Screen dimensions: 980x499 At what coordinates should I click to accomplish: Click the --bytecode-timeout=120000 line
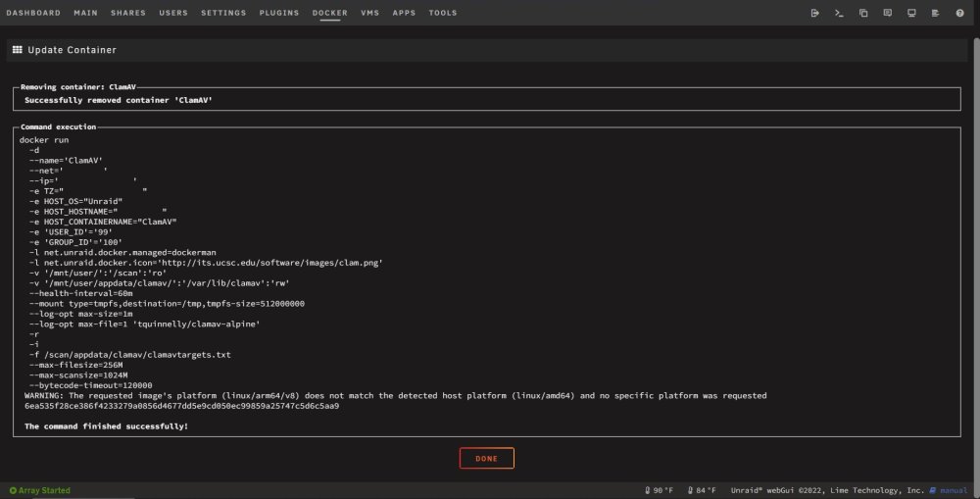tap(90, 385)
